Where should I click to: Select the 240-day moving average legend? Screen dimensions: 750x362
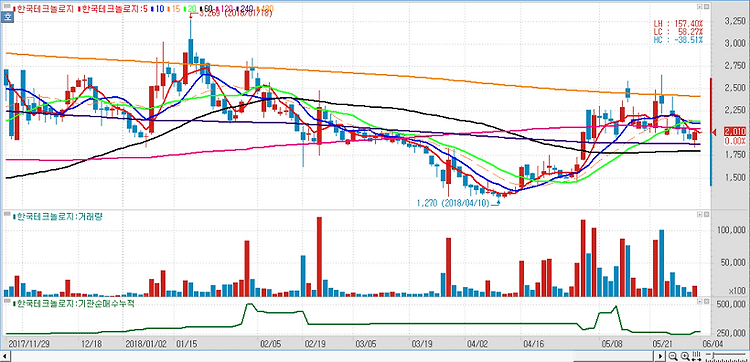tap(244, 9)
